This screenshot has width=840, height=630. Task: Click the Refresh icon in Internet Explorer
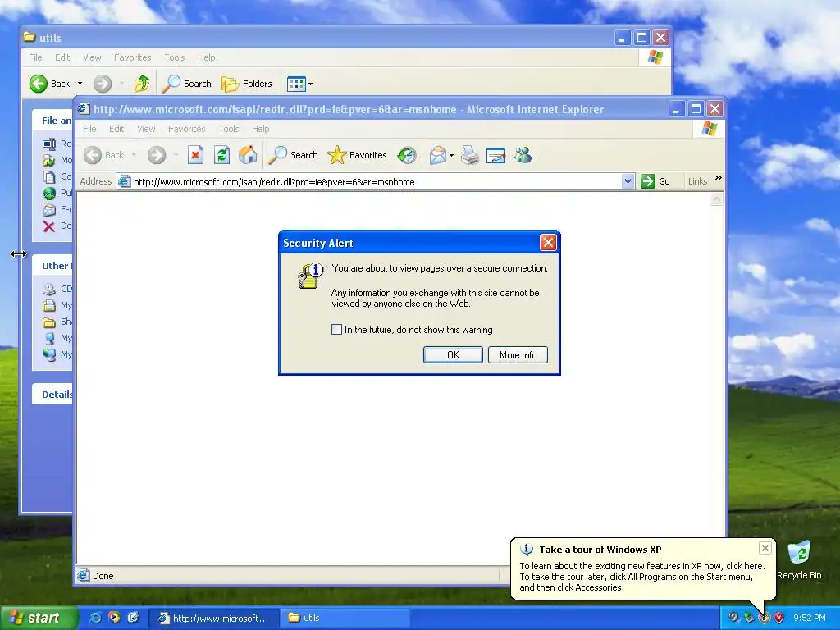[x=221, y=155]
